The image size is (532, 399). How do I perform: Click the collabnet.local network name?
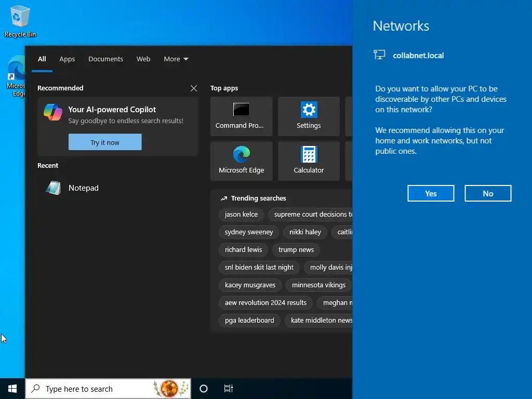(418, 56)
